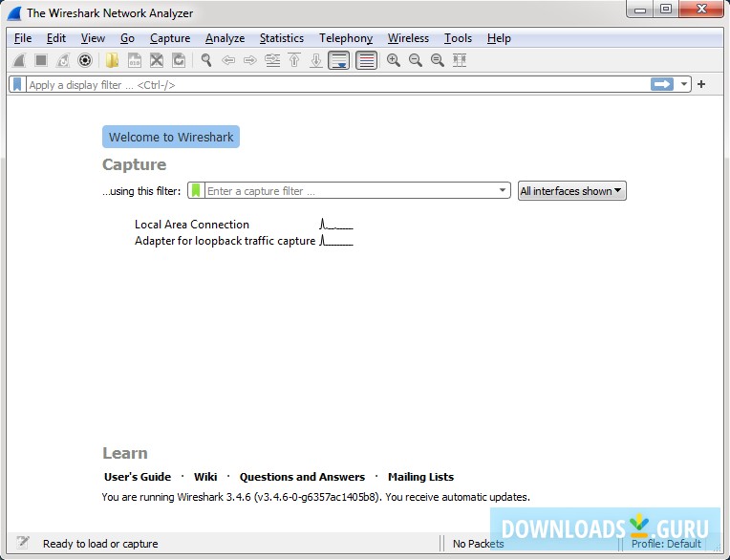
Task: Click the display filter bookmark icon
Action: tap(17, 85)
